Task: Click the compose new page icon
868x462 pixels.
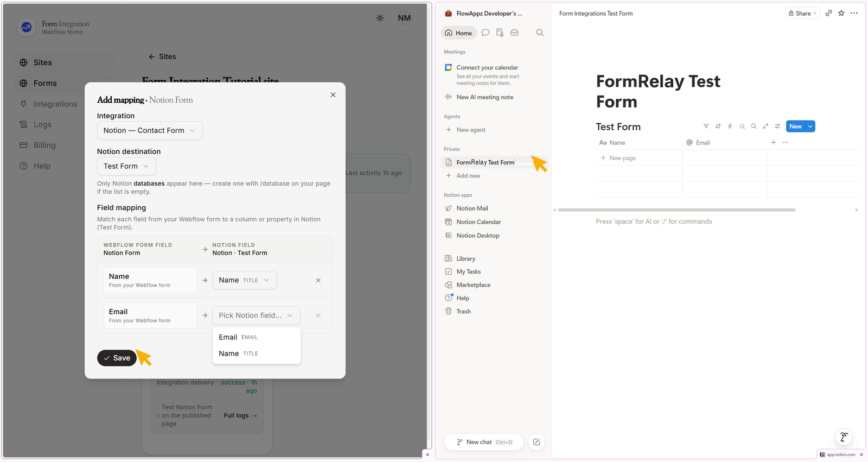Action: click(537, 442)
